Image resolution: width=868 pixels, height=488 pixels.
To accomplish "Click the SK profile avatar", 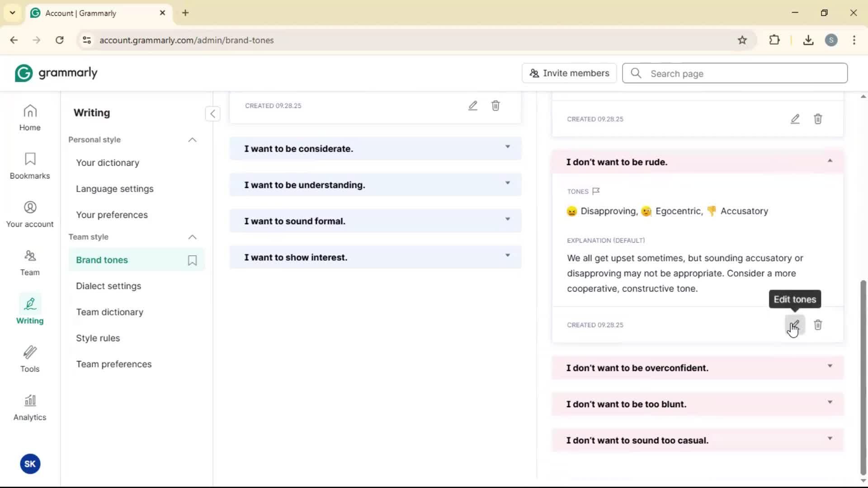I will tap(30, 464).
